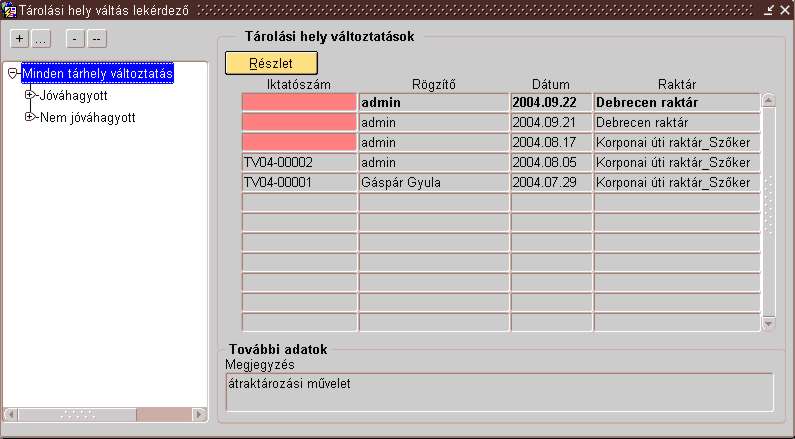Image resolution: width=795 pixels, height=439 pixels.
Task: Select the Nem jóváhagyott tree item
Action: click(x=88, y=118)
